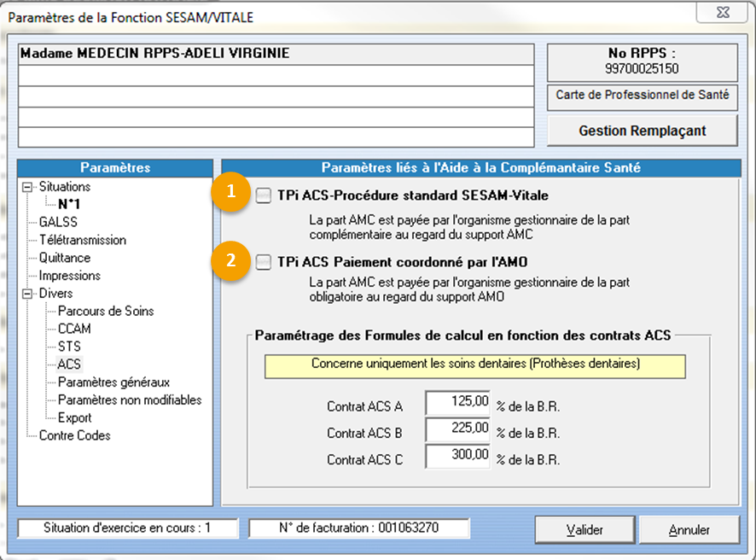
Task: Select ACS tree item
Action: 69,365
